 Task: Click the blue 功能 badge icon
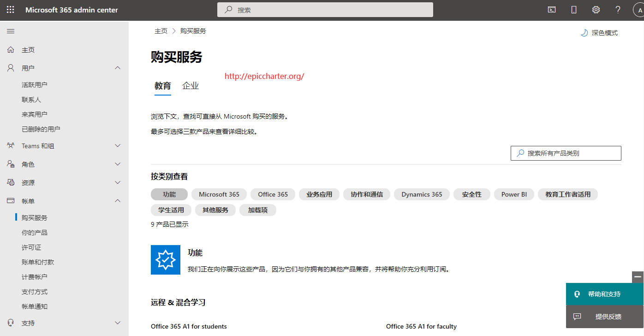(x=166, y=260)
